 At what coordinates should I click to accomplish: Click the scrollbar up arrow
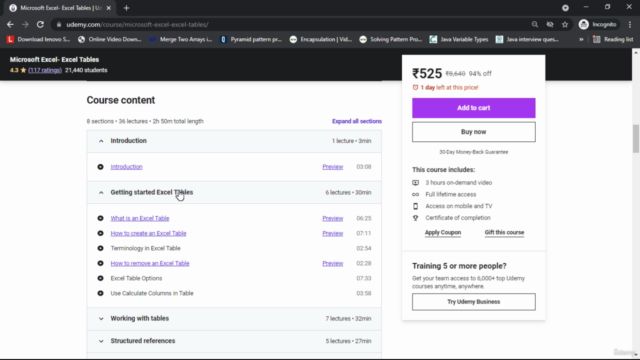pyautogui.click(x=636, y=53)
